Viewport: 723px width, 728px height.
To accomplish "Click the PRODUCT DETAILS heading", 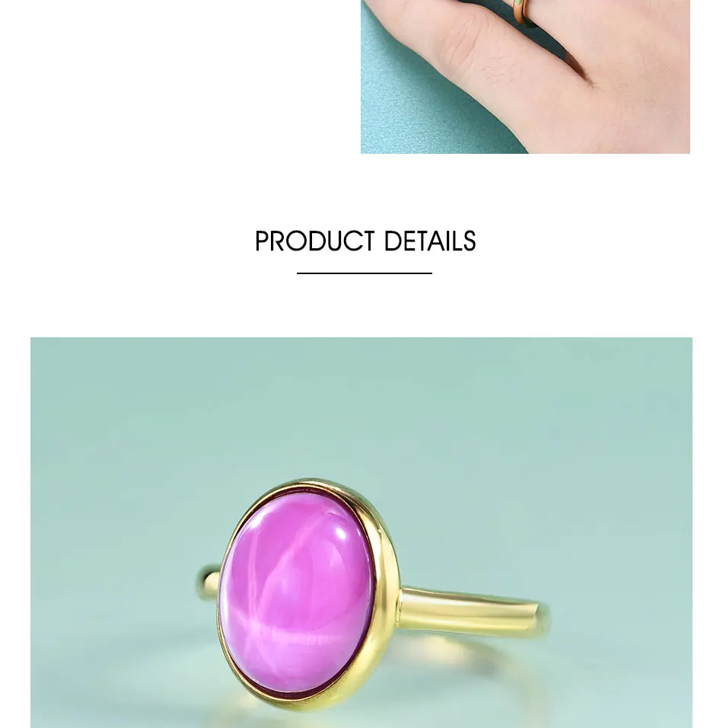I will tap(365, 241).
